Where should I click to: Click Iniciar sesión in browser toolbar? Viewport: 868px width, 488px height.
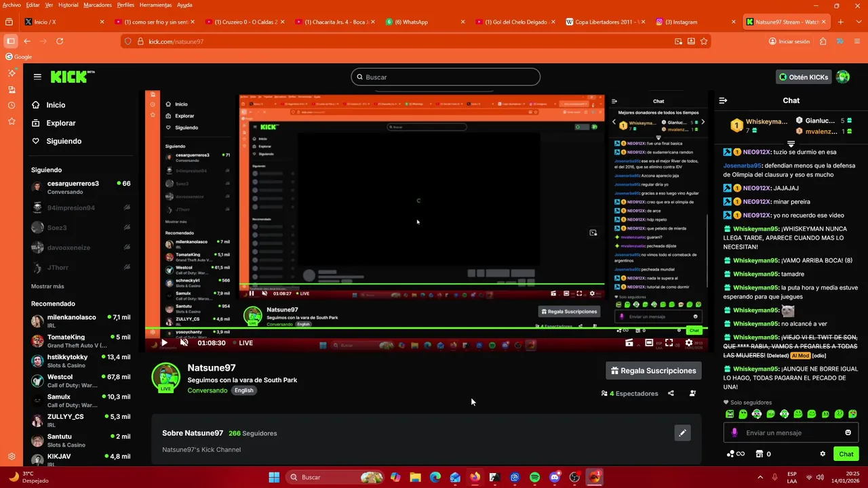789,41
